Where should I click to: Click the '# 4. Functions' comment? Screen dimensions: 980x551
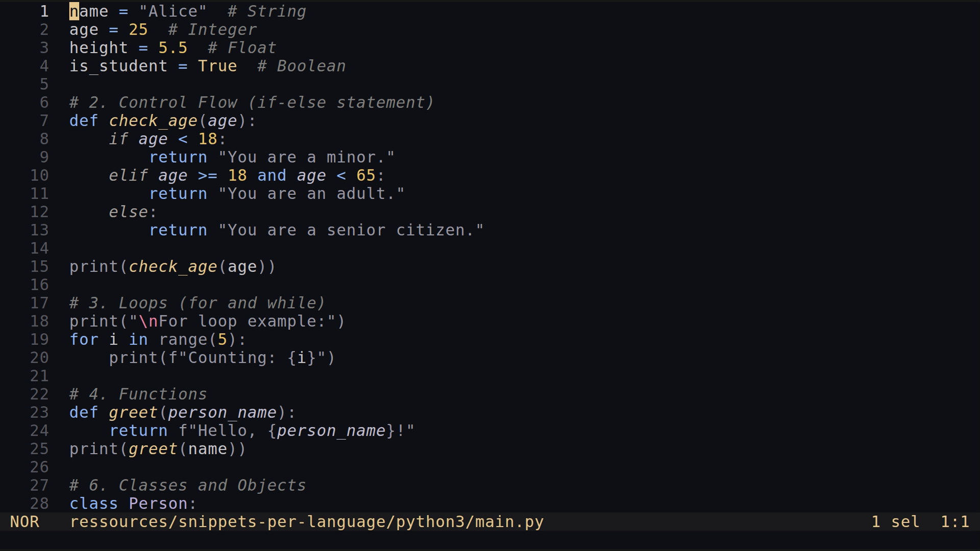[138, 394]
